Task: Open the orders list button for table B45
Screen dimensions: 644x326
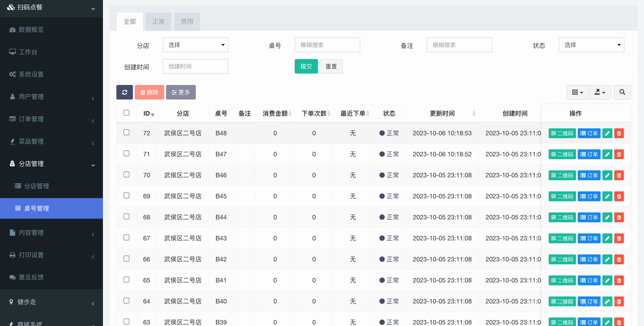Action: [x=589, y=196]
